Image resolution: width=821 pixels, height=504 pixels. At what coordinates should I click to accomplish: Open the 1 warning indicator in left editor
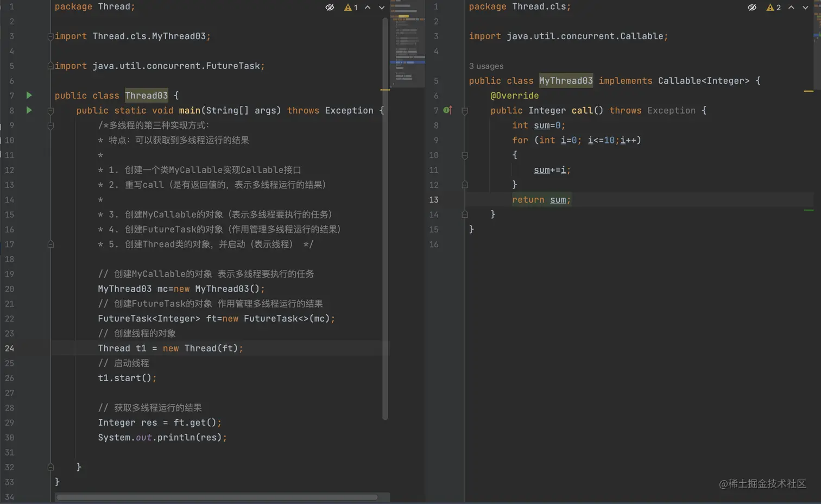(351, 7)
